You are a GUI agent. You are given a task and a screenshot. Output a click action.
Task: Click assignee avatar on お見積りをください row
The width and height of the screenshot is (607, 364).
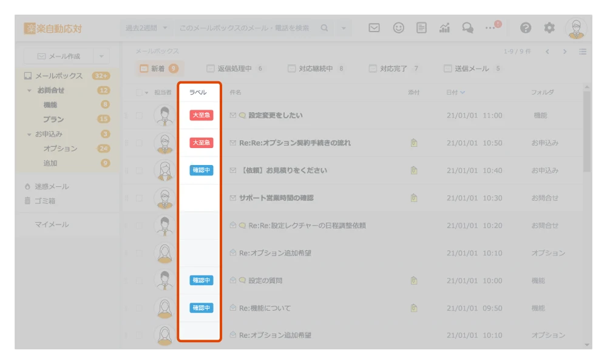click(x=164, y=170)
